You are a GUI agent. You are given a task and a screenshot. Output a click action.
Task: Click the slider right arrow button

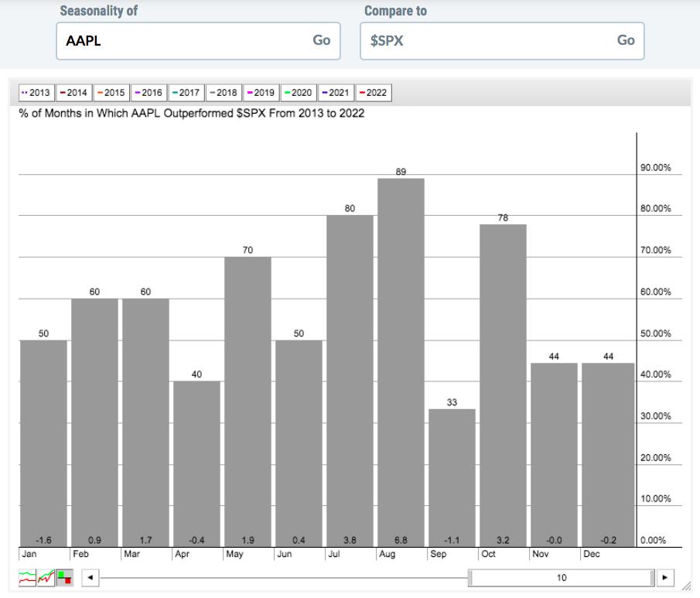point(664,577)
